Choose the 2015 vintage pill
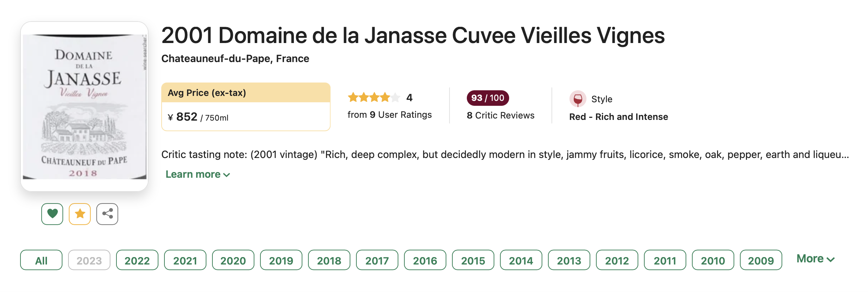The image size is (868, 292). tap(473, 260)
